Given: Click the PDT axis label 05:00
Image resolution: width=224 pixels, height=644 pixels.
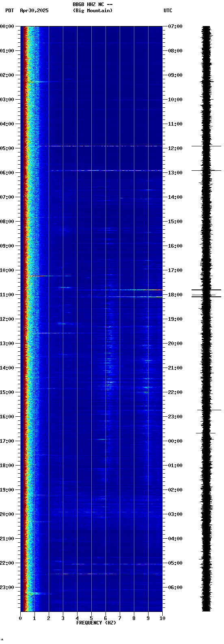Looking at the screenshot, I should (x=7, y=148).
